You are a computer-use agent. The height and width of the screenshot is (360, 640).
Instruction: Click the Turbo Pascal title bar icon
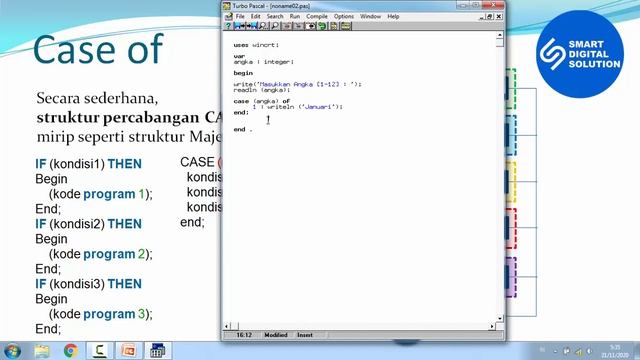pos(227,6)
